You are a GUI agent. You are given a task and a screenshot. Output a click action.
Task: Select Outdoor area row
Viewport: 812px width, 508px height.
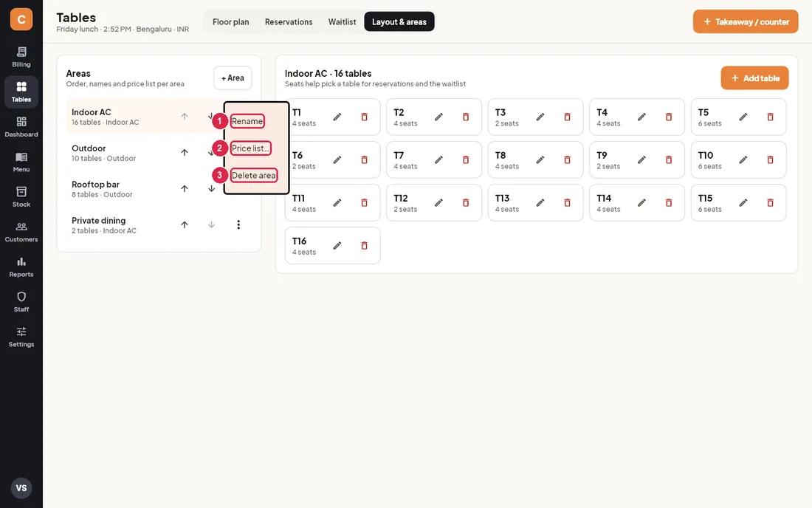[x=159, y=153]
